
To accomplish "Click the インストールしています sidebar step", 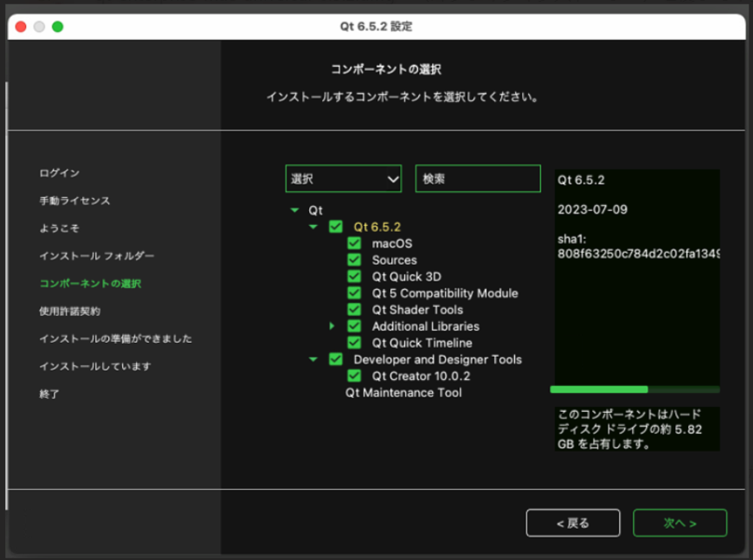I will (x=95, y=366).
